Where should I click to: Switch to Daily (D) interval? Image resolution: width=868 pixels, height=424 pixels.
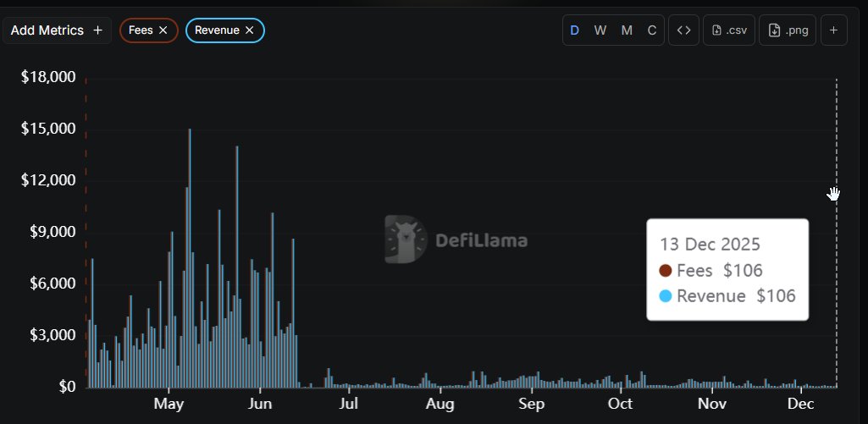(574, 30)
